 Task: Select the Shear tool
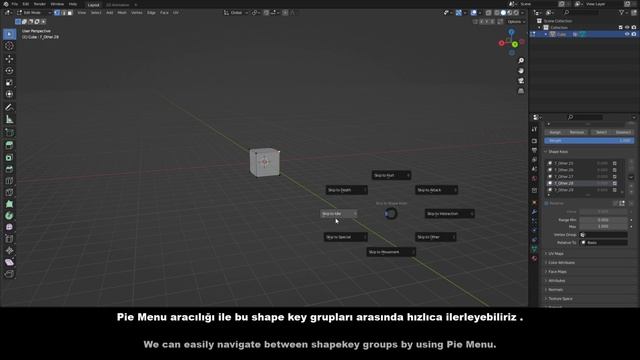[x=9, y=262]
